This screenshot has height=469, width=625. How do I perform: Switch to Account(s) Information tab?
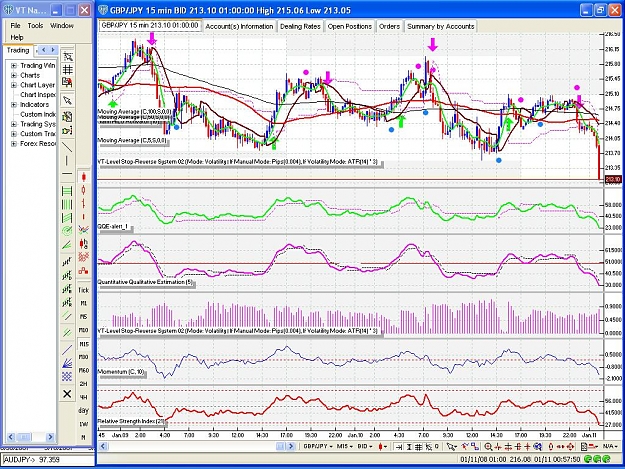(x=239, y=26)
